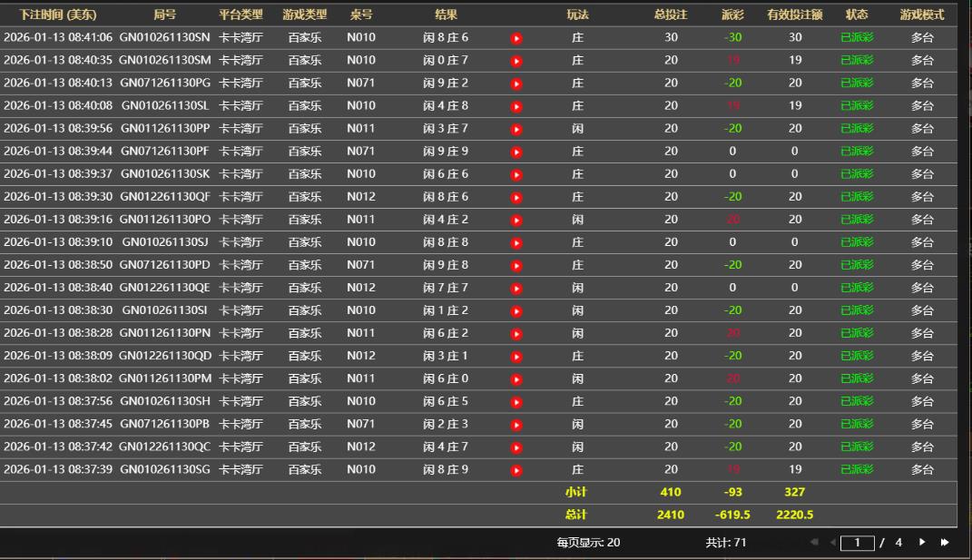
Task: Click the page number input field
Action: pyautogui.click(x=857, y=543)
